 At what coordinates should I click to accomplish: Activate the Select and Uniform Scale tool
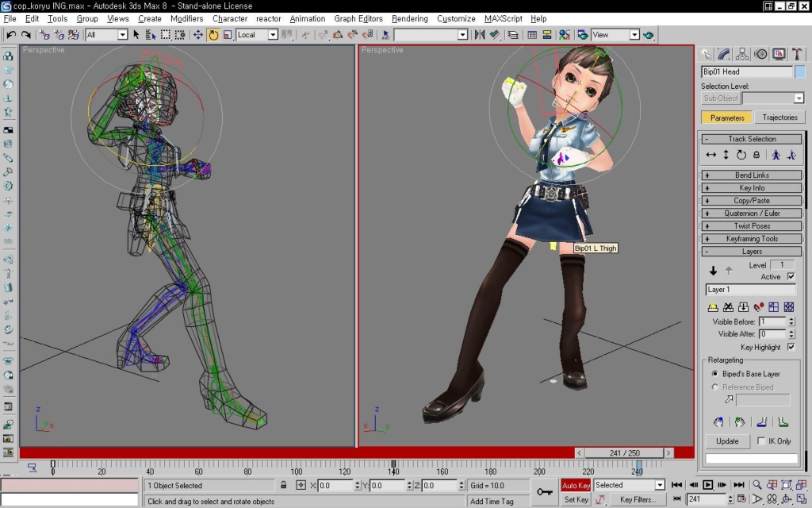point(228,35)
